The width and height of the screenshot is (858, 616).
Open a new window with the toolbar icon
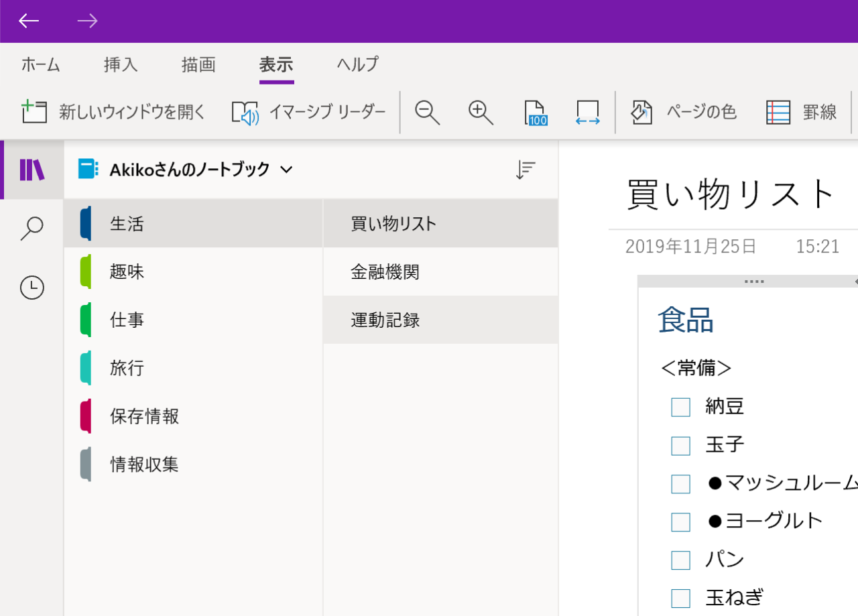pos(35,112)
